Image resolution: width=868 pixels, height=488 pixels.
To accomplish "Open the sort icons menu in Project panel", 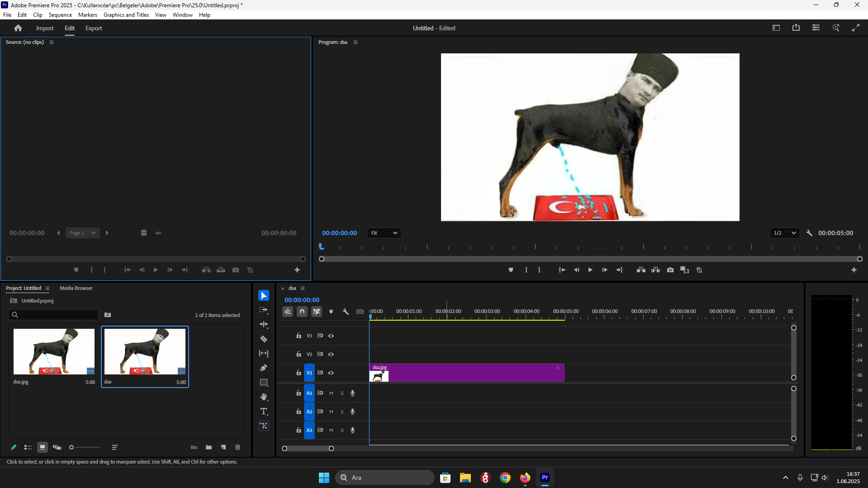I will [115, 447].
